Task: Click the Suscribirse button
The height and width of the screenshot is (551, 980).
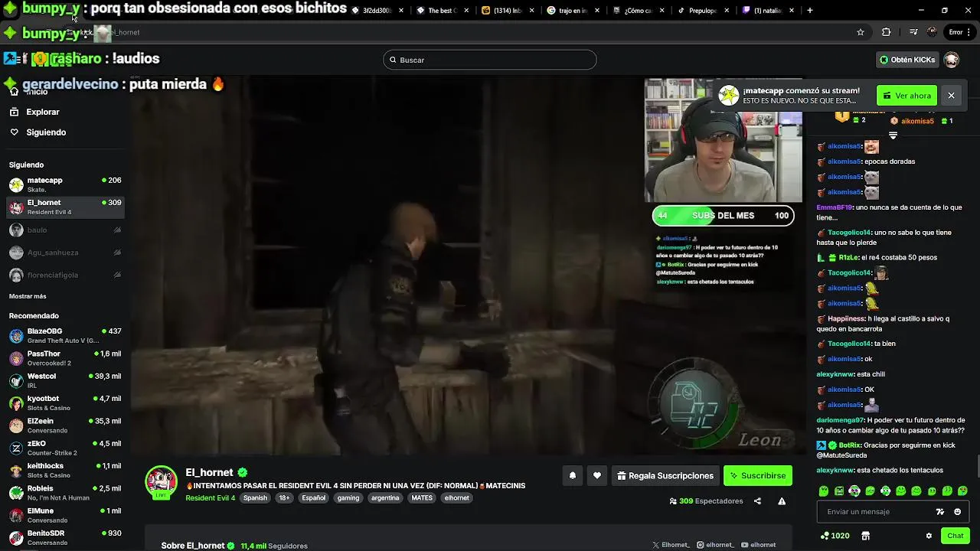Action: click(x=758, y=475)
